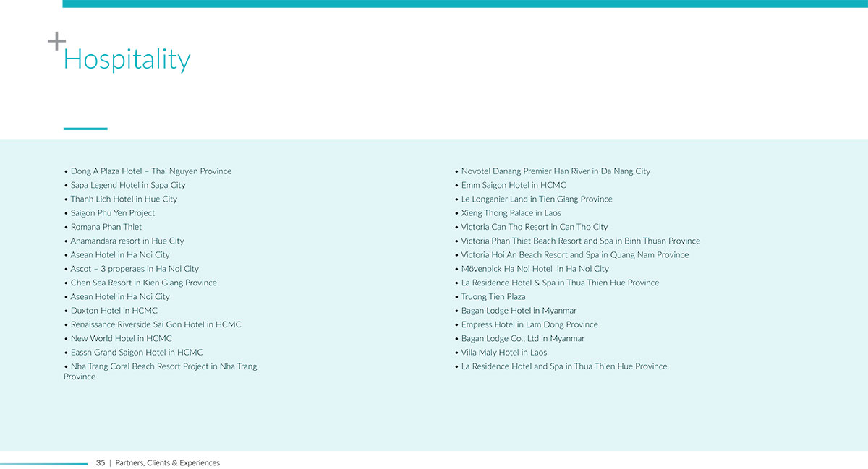The height and width of the screenshot is (469, 868).
Task: Select "Nha Trang Coral Beach Resort Project" entry
Action: (x=161, y=371)
